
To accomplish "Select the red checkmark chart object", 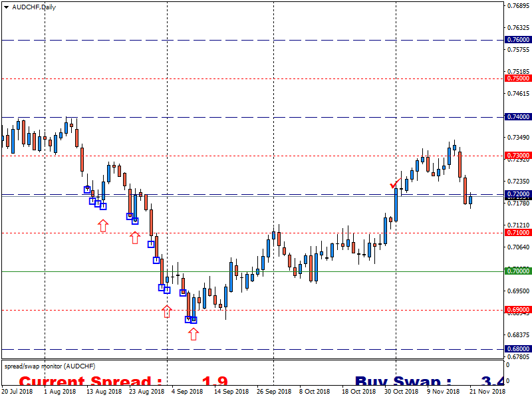I will point(395,184).
